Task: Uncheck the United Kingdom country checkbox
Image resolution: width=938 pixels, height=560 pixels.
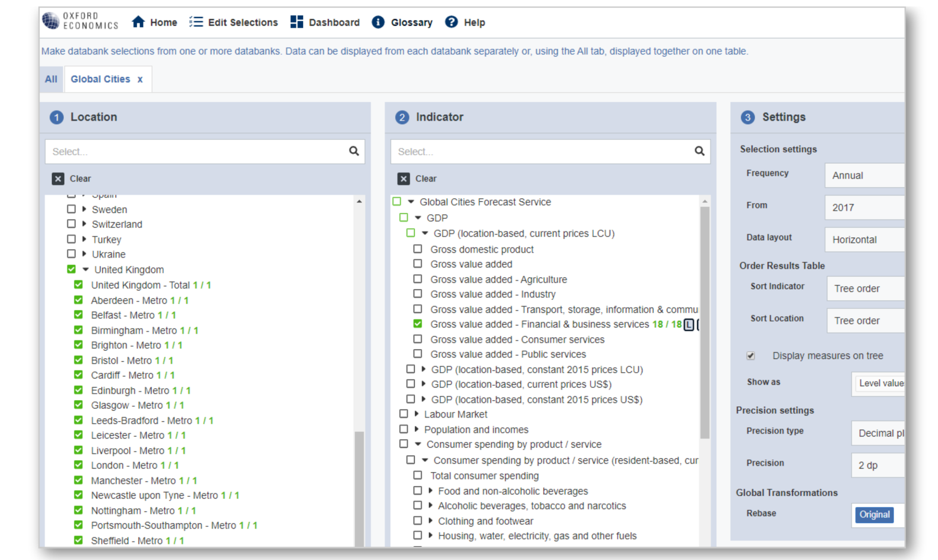Action: (x=71, y=269)
